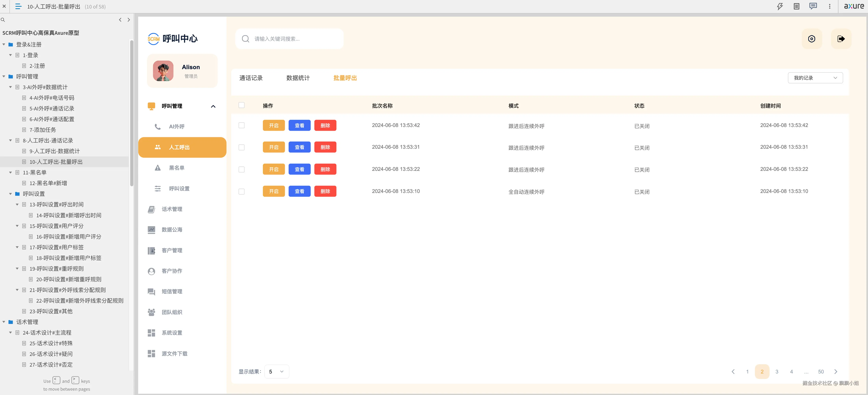868x395 pixels.
Task: Check the checkbox for batch 2024-06-08 13:53:42
Action: point(242,125)
